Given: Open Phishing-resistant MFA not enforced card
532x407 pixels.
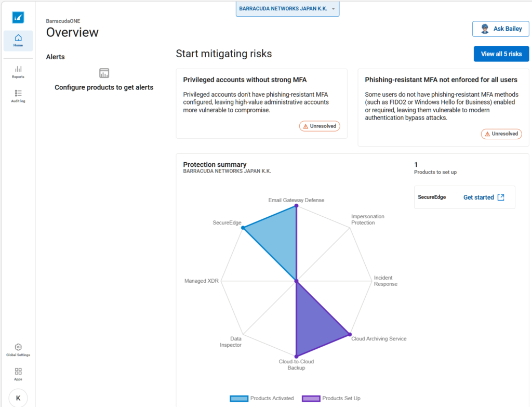Looking at the screenshot, I should [443, 108].
